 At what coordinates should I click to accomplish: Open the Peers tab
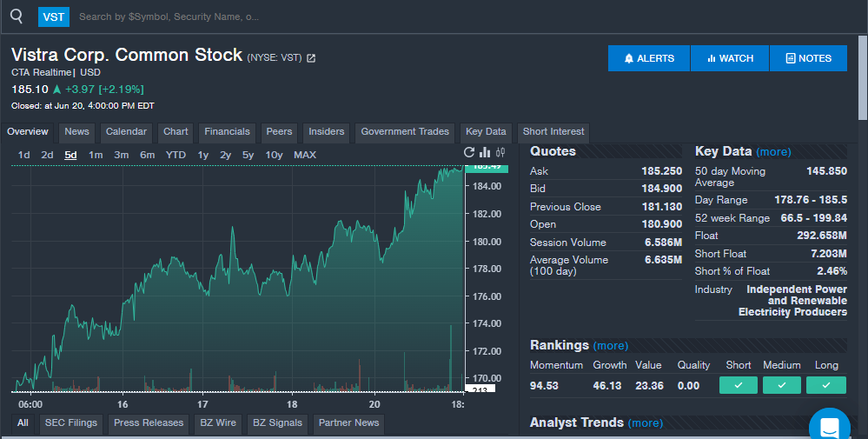pos(279,132)
